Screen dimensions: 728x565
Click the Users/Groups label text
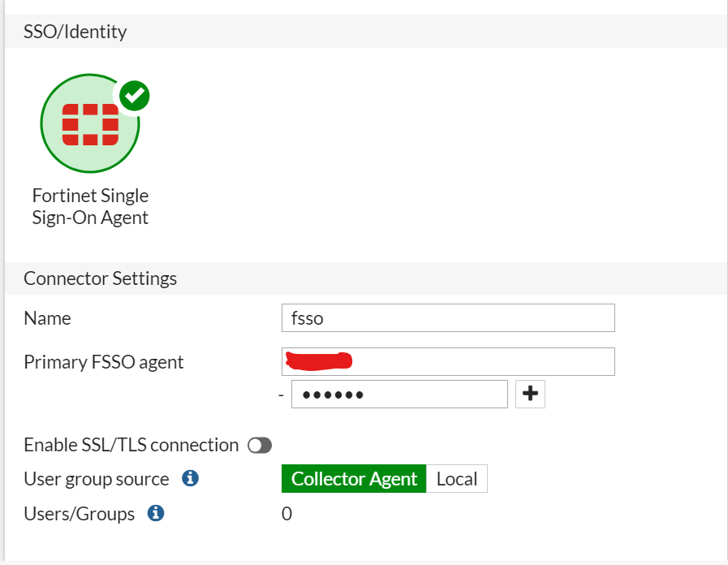coord(80,514)
